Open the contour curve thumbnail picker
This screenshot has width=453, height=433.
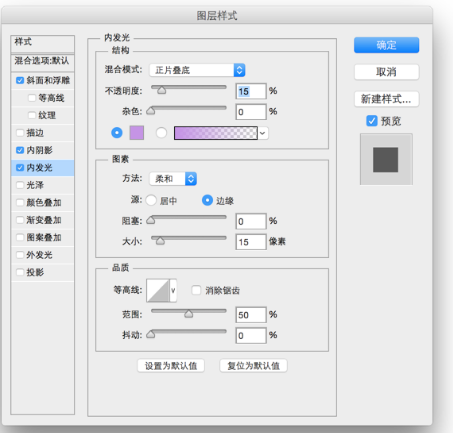[158, 290]
